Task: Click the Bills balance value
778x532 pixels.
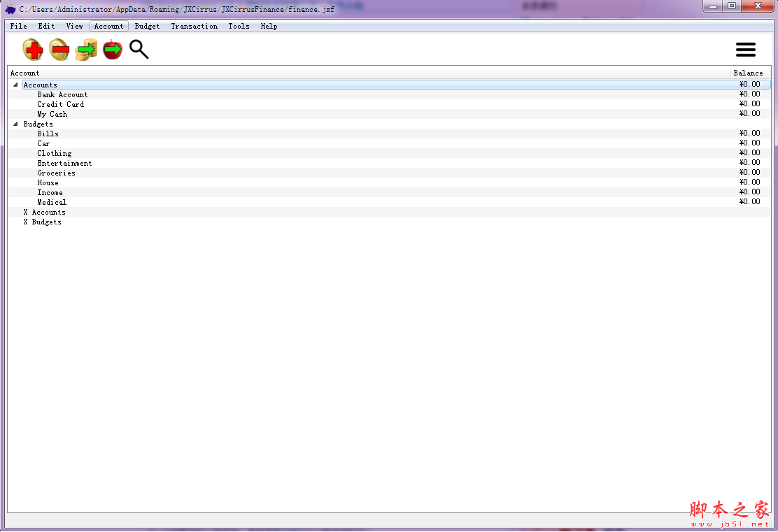Action: (750, 134)
